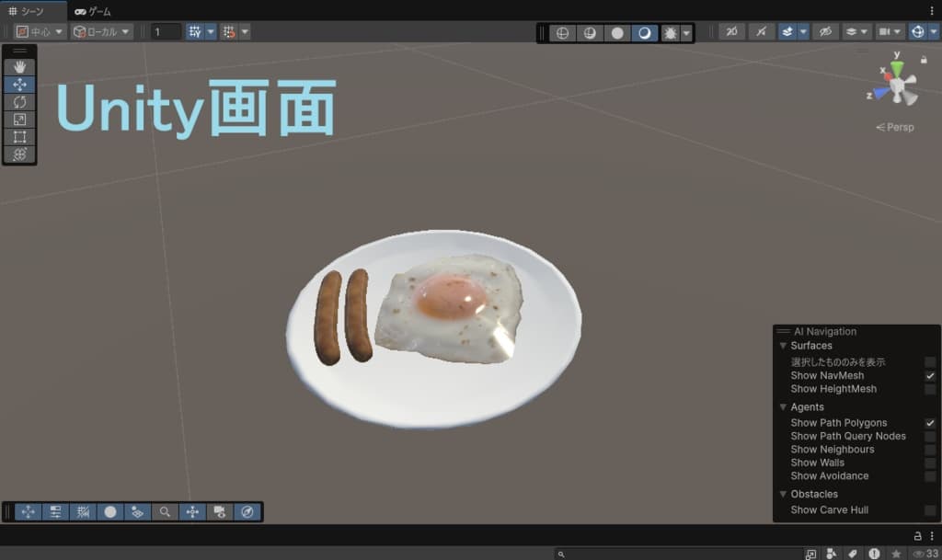Enable Show Walls under Agents
Screen dimensions: 942x560
[x=931, y=463]
